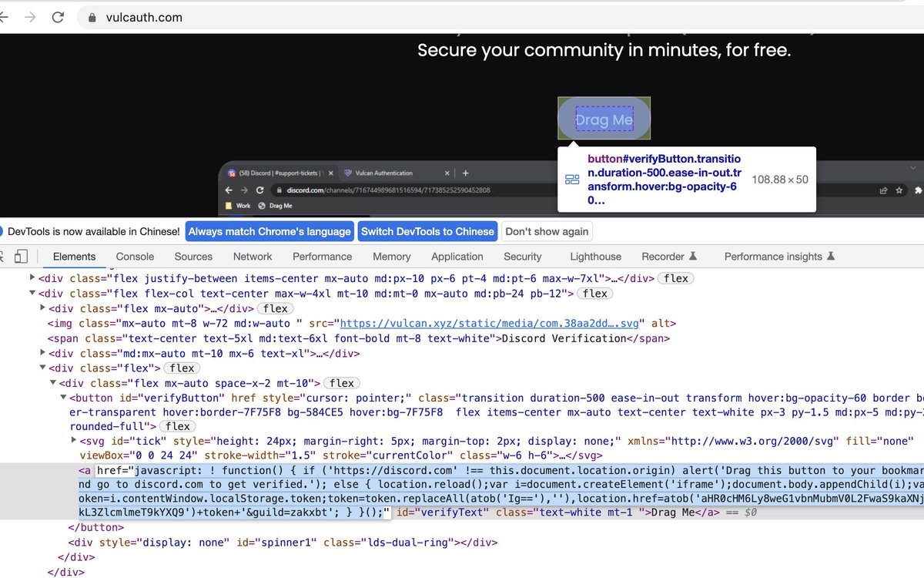Go to the Security tab
This screenshot has width=924, height=578.
pos(522,257)
